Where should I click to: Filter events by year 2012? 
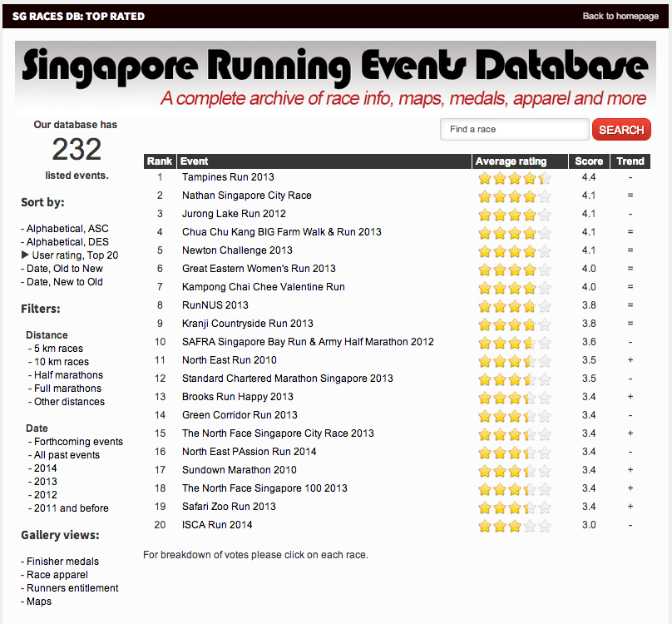coord(46,494)
